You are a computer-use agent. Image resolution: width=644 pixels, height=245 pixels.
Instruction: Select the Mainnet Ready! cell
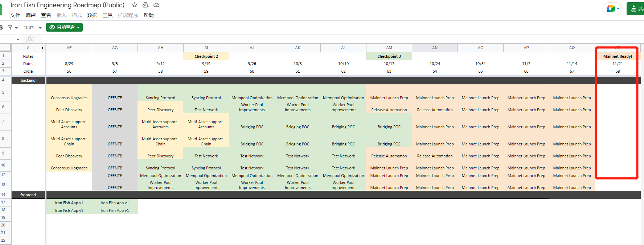(618, 56)
